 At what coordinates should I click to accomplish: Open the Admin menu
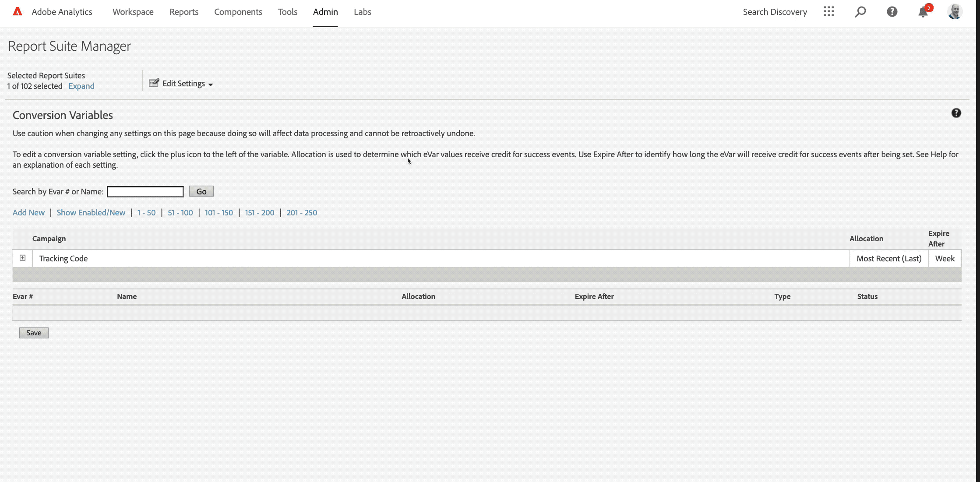325,12
